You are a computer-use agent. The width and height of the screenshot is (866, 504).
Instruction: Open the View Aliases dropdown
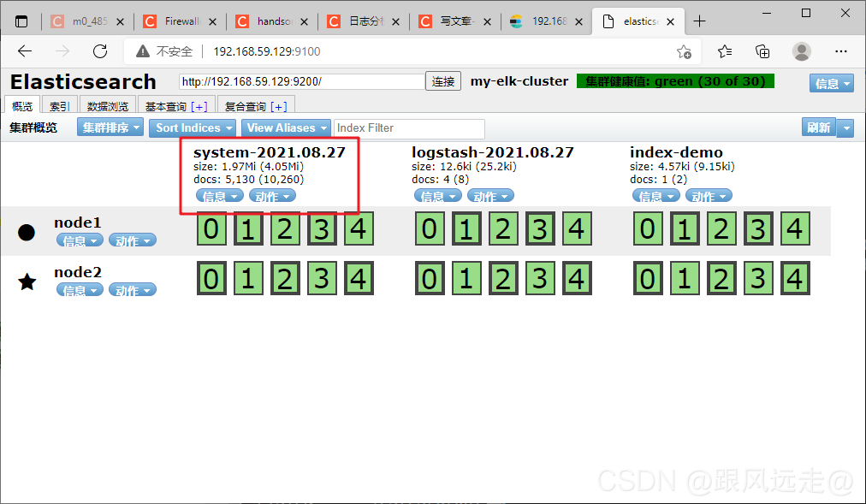click(286, 127)
